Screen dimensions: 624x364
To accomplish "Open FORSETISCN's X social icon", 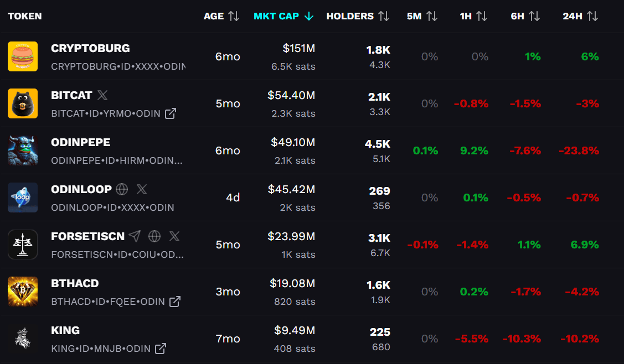I will click(174, 236).
